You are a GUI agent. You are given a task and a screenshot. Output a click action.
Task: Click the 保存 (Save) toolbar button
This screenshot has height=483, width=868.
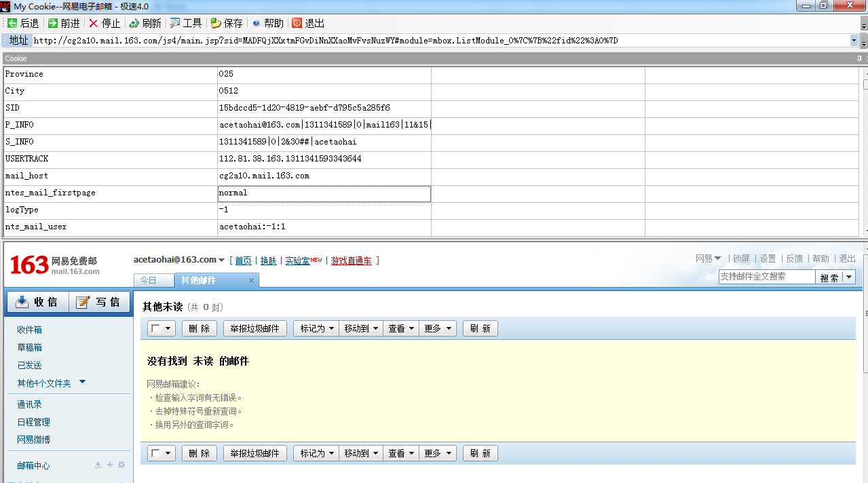[x=227, y=23]
